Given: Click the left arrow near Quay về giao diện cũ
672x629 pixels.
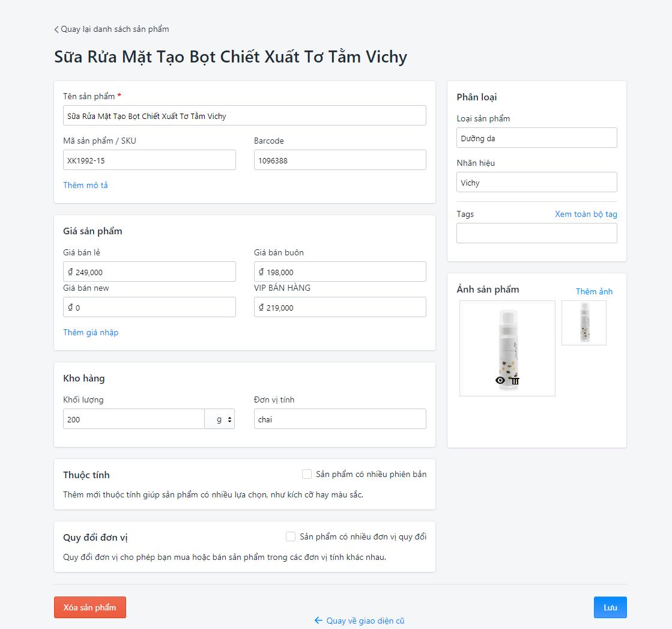Looking at the screenshot, I should [318, 621].
